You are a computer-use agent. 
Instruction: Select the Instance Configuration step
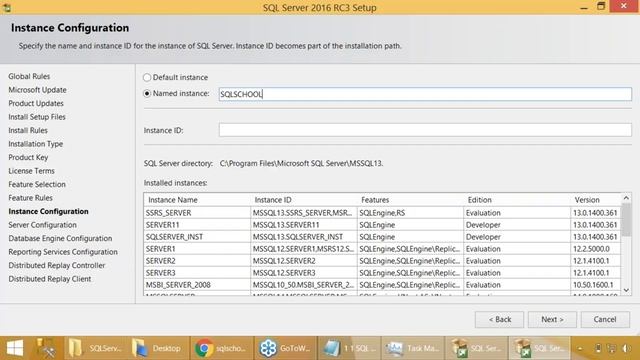[x=48, y=211]
